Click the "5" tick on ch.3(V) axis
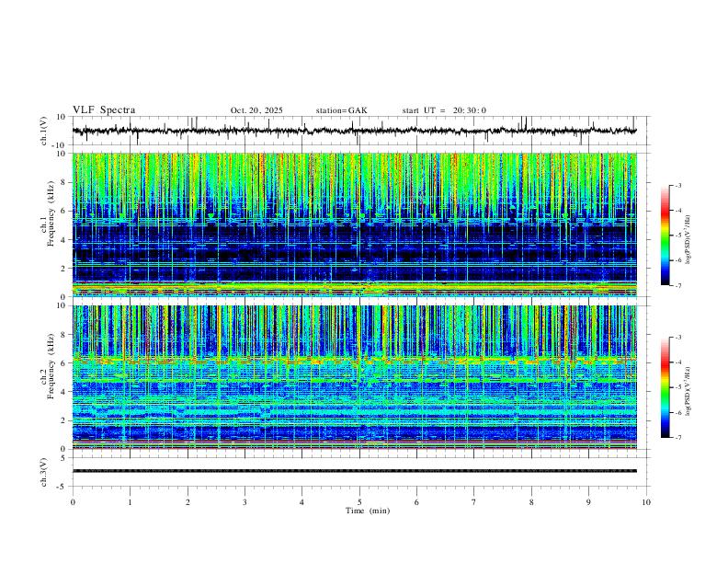 [x=64, y=458]
